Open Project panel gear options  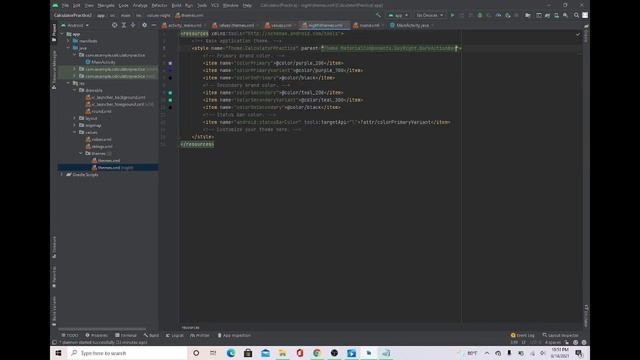coord(144,25)
